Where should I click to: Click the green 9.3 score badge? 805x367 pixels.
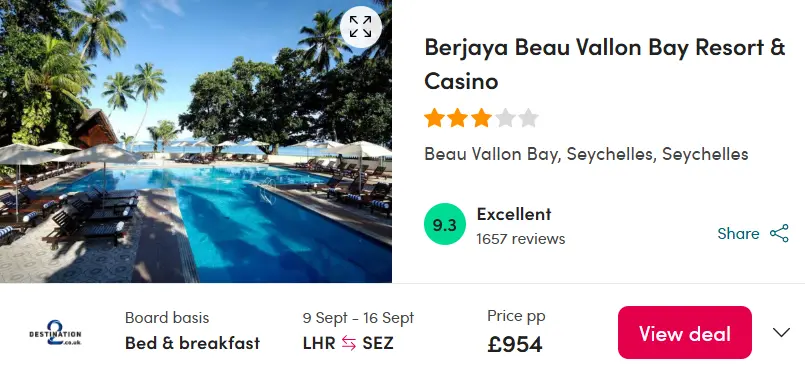click(x=445, y=224)
